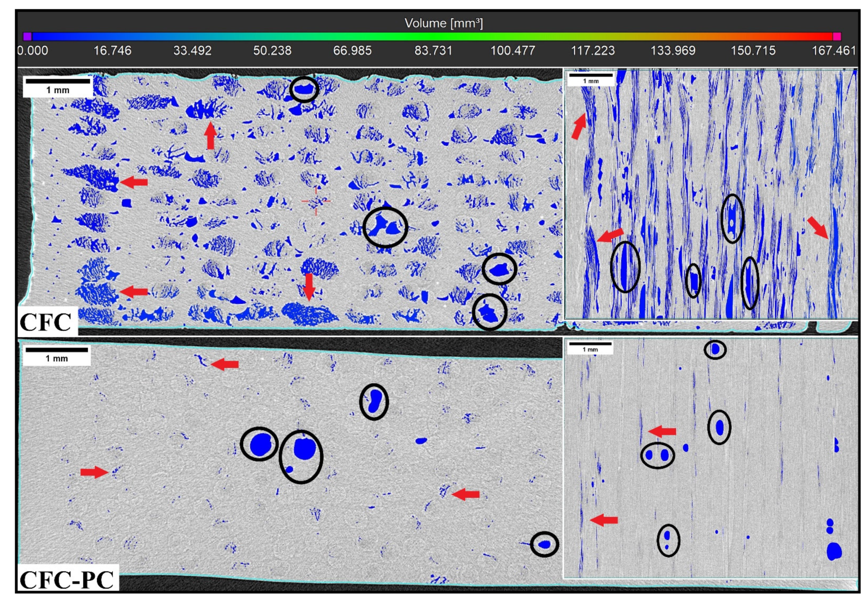
Task: Click the right-pointing red arrow in CFC-PC cross-section
Action: [94, 472]
